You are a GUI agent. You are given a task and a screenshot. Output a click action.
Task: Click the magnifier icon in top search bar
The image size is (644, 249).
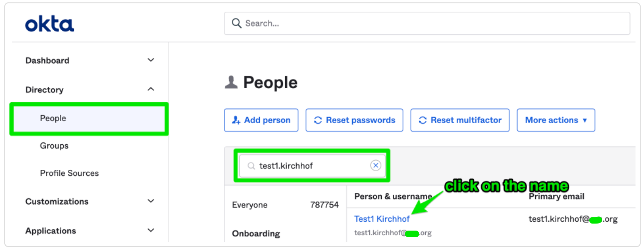pyautogui.click(x=237, y=23)
